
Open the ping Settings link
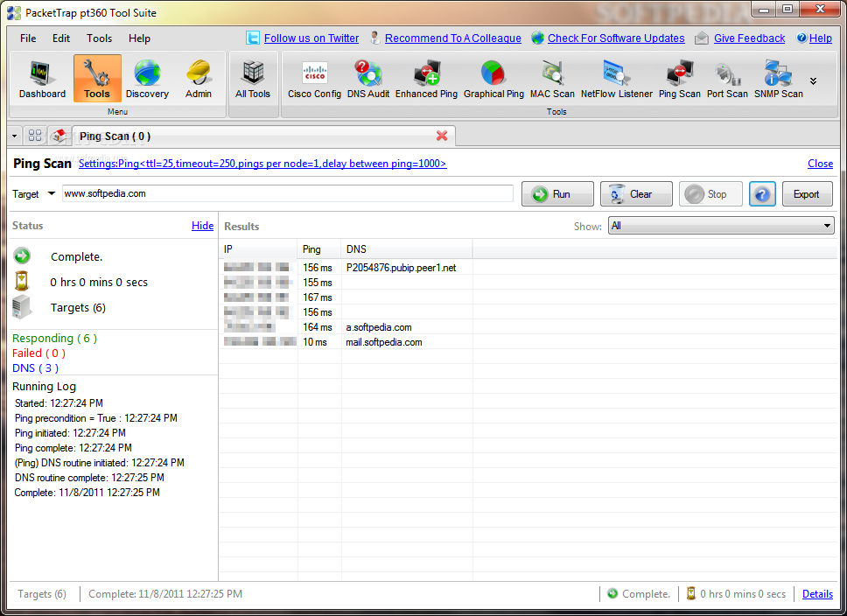point(262,164)
